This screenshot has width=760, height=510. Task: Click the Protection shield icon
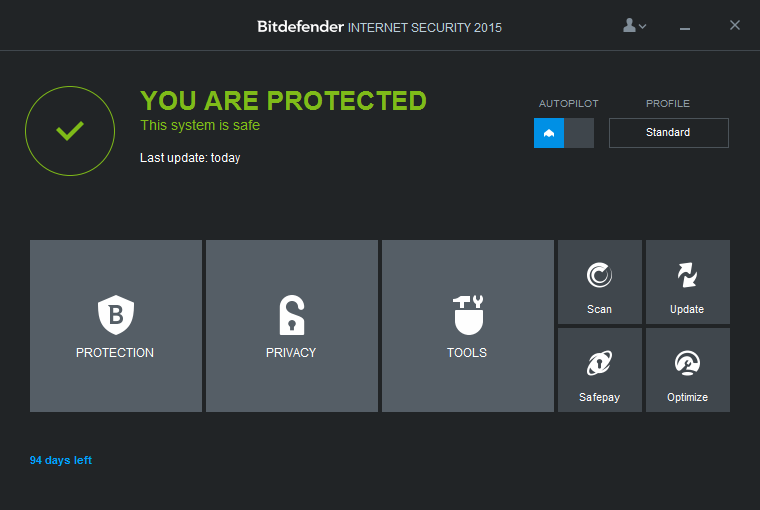(115, 315)
